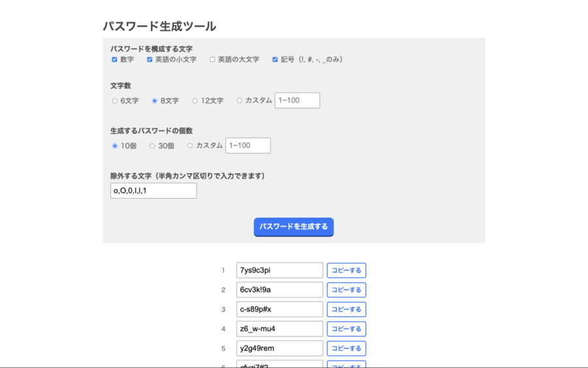Image resolution: width=588 pixels, height=368 pixels.
Task: Select password field c-s89p#x
Action: (x=280, y=309)
